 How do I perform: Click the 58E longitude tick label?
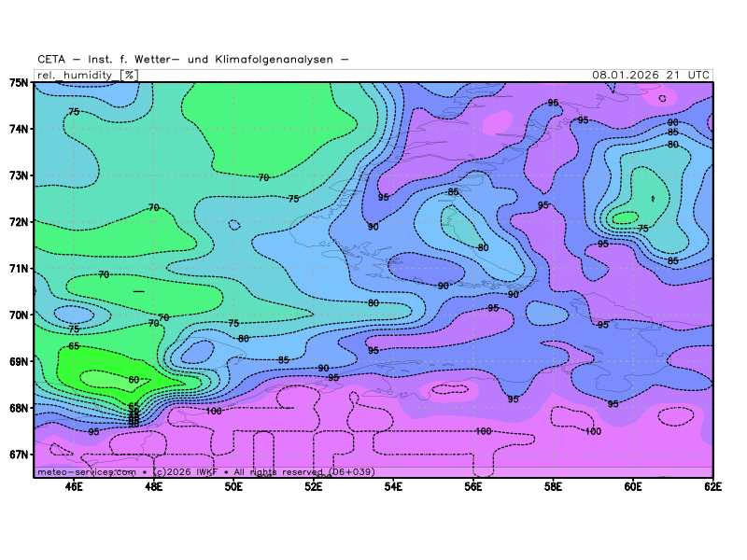553,486
